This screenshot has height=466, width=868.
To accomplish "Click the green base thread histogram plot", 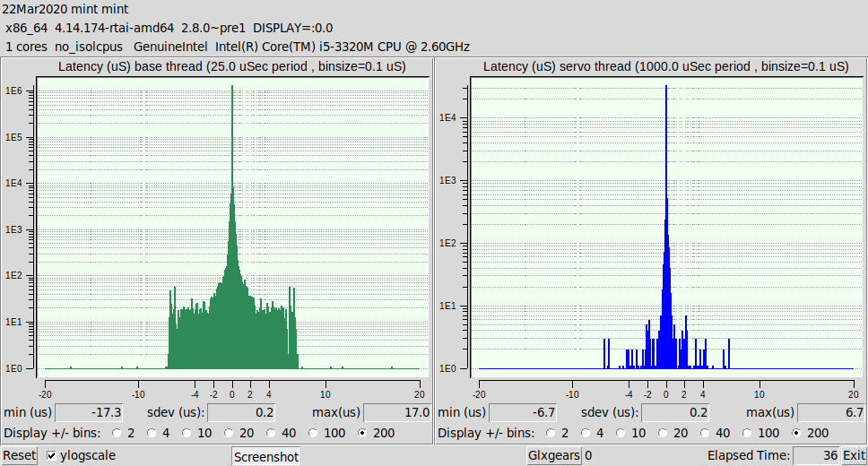I will [232, 227].
